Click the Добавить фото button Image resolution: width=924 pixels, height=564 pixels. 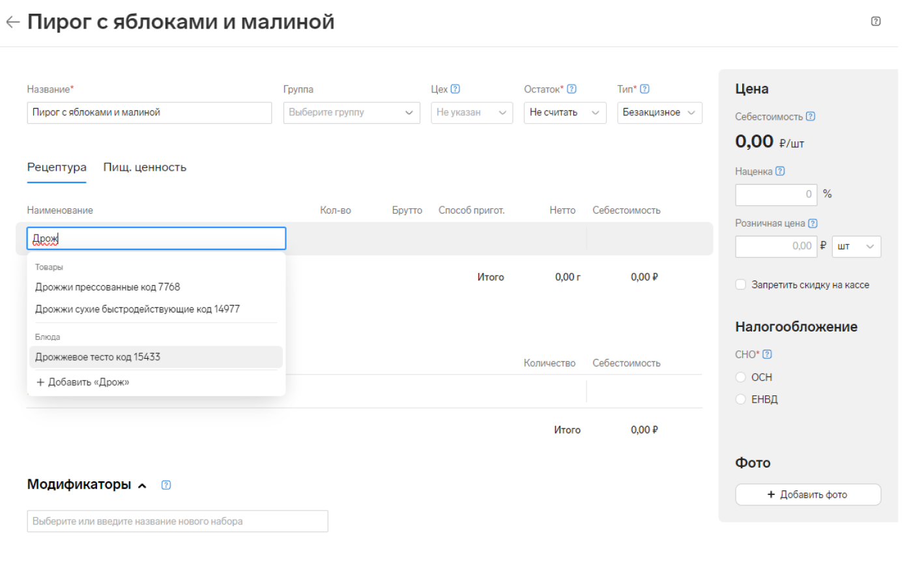coord(808,494)
